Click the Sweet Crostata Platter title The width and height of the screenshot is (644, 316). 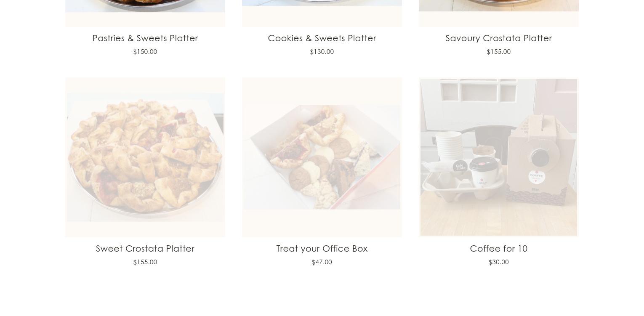click(145, 249)
